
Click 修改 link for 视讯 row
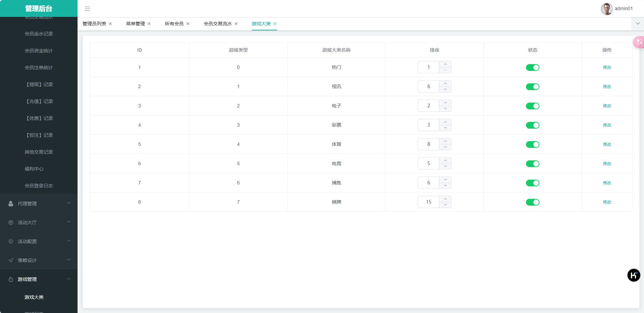point(607,87)
